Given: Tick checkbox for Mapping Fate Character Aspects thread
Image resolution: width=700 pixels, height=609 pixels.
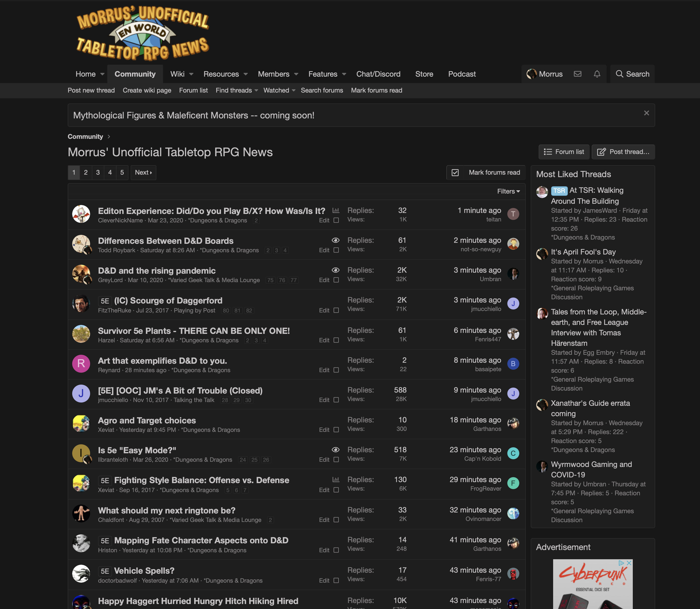Looking at the screenshot, I should coord(336,550).
